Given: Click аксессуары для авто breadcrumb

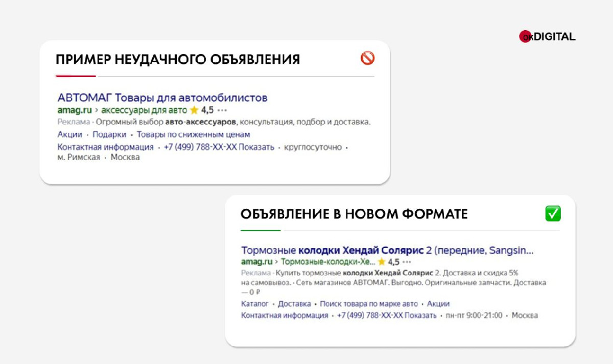Looking at the screenshot, I should click(144, 110).
